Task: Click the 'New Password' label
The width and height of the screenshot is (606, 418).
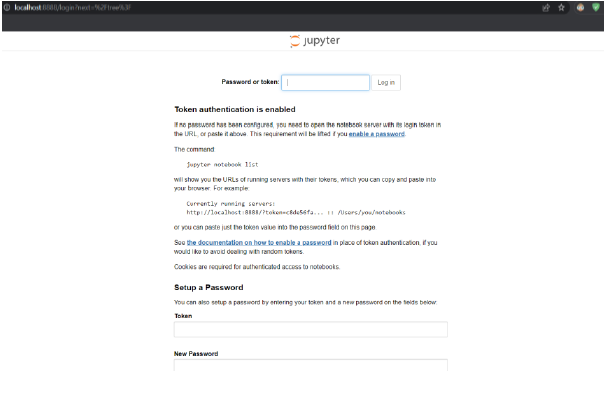Action: tap(196, 354)
